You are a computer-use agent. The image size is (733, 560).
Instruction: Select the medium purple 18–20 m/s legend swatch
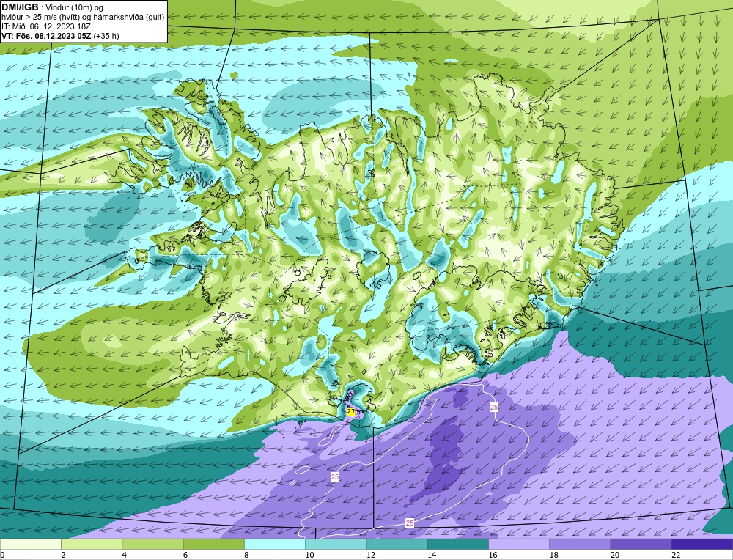[580, 545]
